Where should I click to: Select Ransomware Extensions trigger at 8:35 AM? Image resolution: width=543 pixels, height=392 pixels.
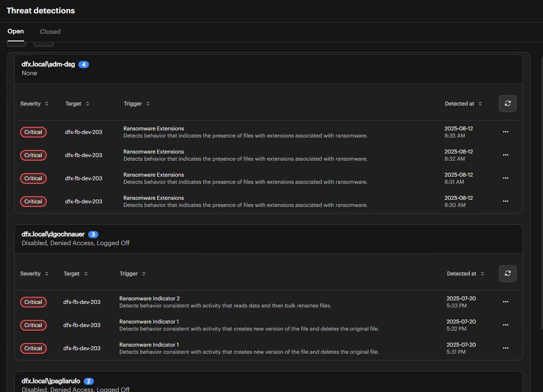154,129
